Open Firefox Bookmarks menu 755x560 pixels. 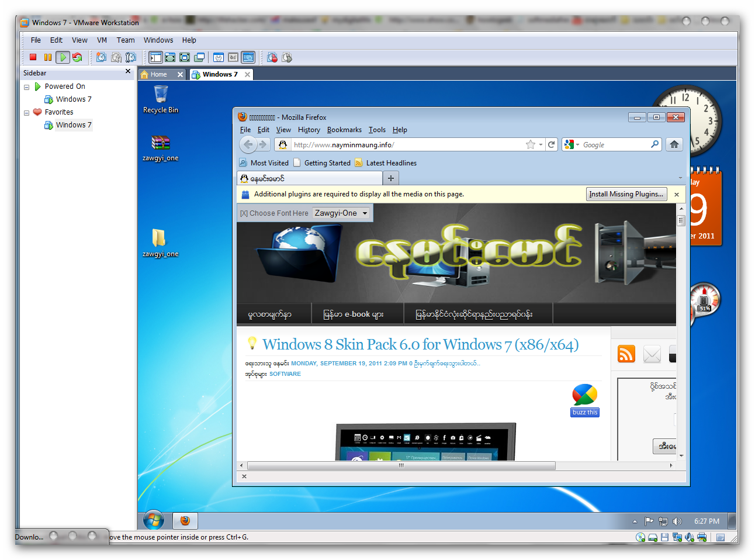[344, 130]
